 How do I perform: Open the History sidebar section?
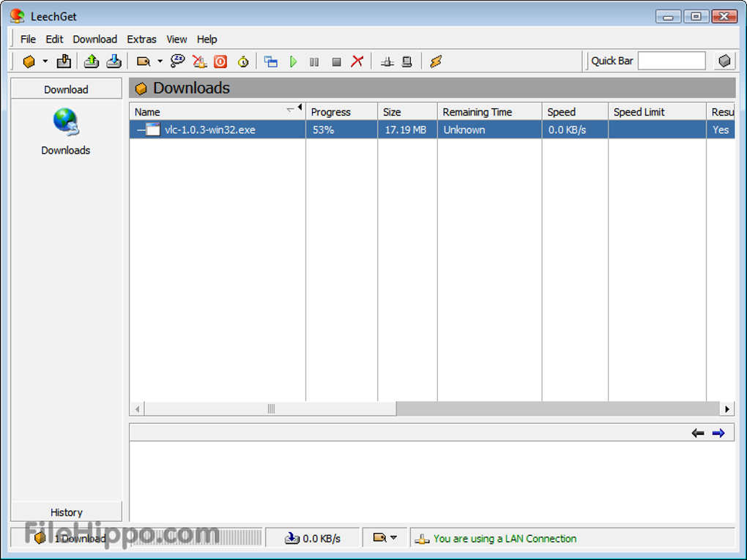(x=66, y=512)
